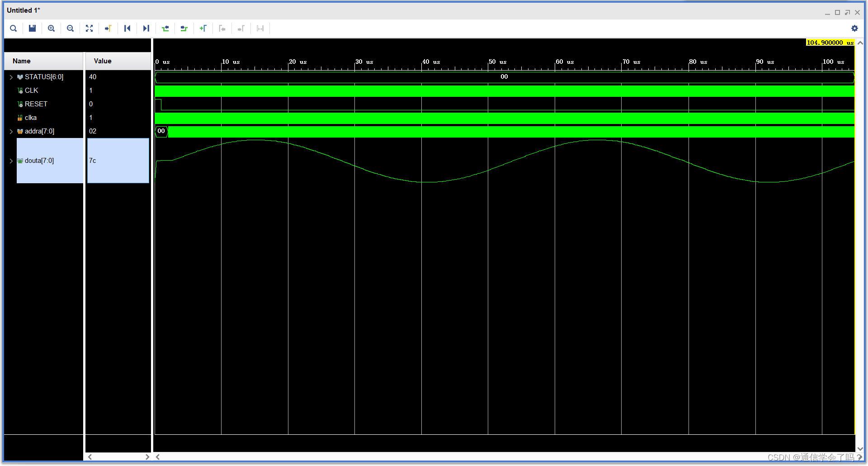The width and height of the screenshot is (868, 466).
Task: Maximize the waveform window
Action: (x=837, y=13)
